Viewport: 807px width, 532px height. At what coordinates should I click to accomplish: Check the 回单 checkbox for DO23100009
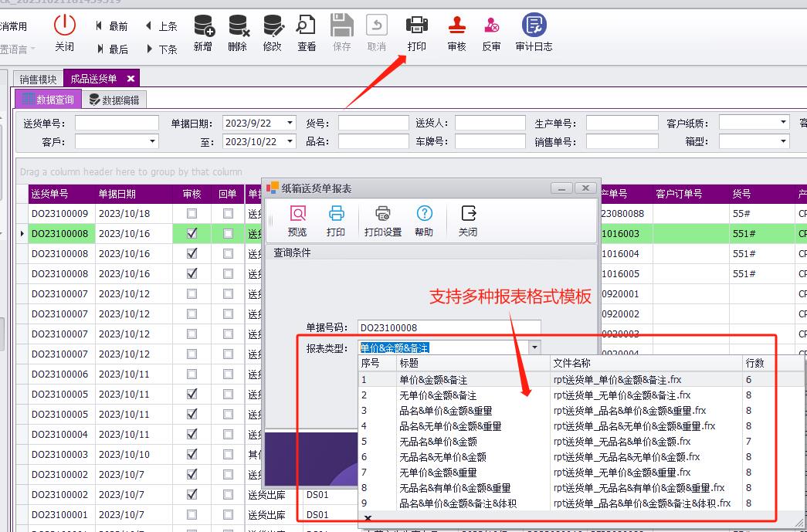pos(227,214)
